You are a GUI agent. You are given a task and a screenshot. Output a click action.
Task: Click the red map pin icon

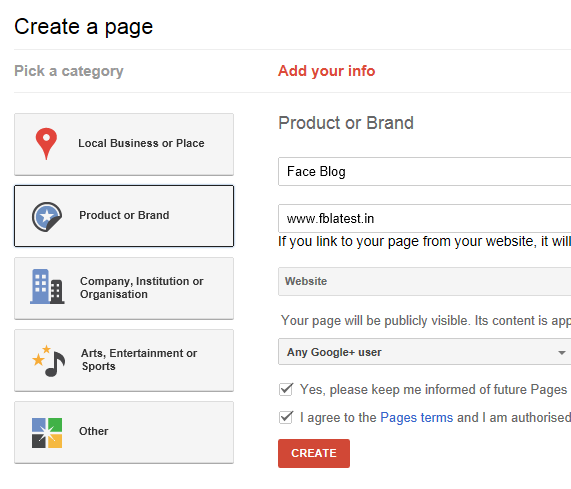[46, 143]
